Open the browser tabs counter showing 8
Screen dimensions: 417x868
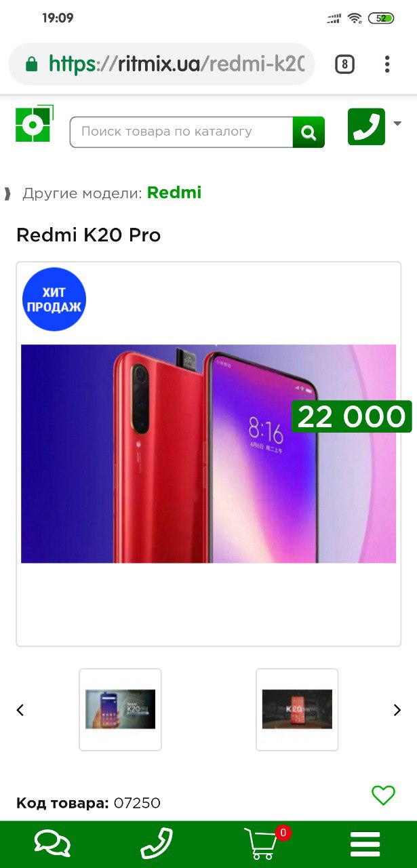coord(344,64)
